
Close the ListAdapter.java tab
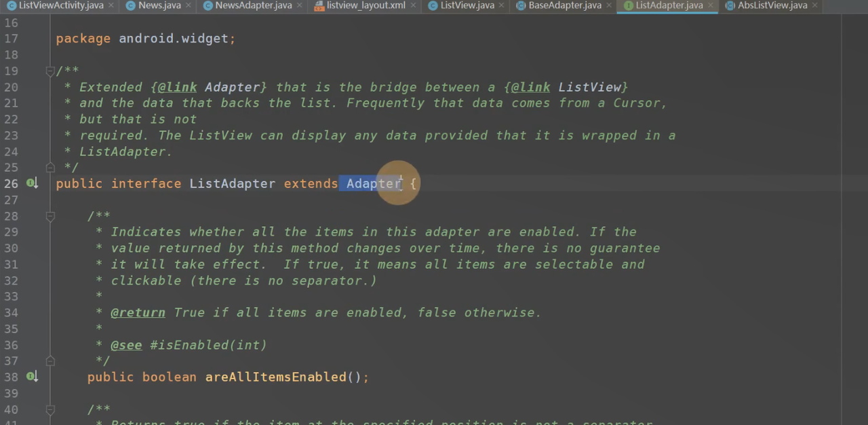(x=710, y=5)
